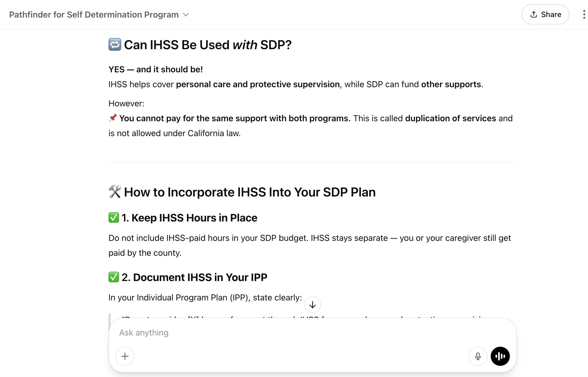Click the Share button
This screenshot has width=588, height=377.
[x=545, y=15]
